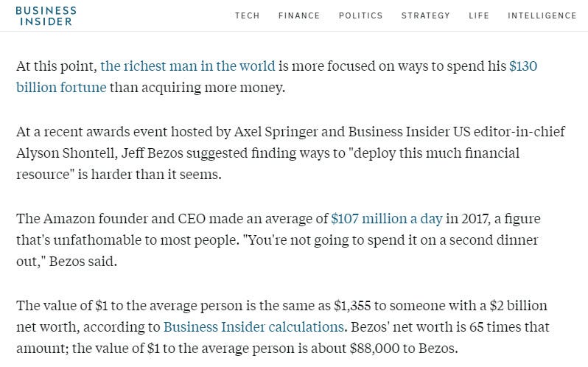Open the Intelligence section
The image size is (588, 367).
tap(542, 15)
